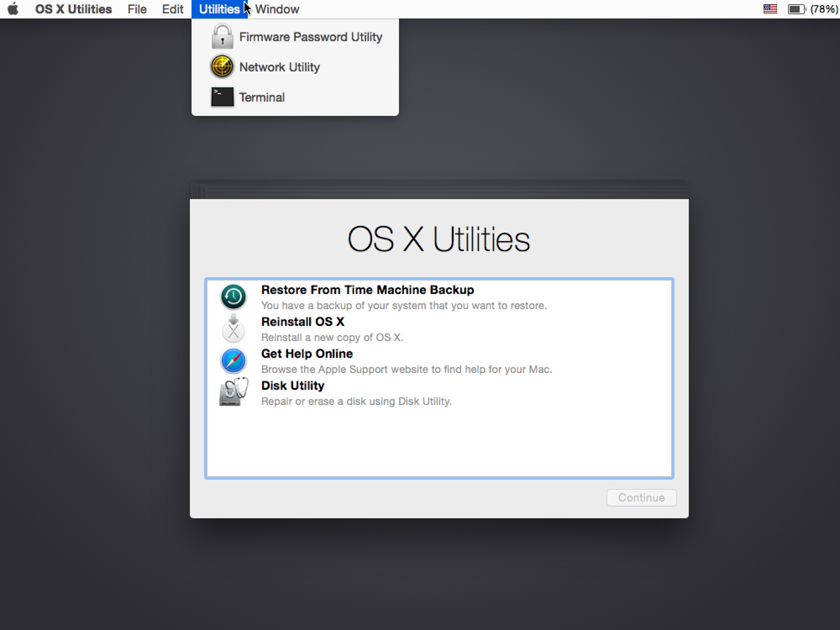Click the Network Utility radar icon
This screenshot has height=630, width=840.
[222, 67]
